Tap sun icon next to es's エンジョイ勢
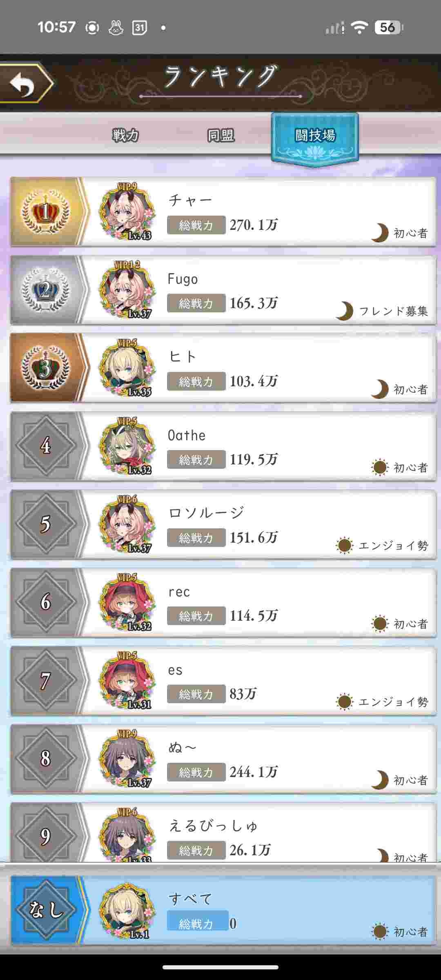 click(x=344, y=702)
